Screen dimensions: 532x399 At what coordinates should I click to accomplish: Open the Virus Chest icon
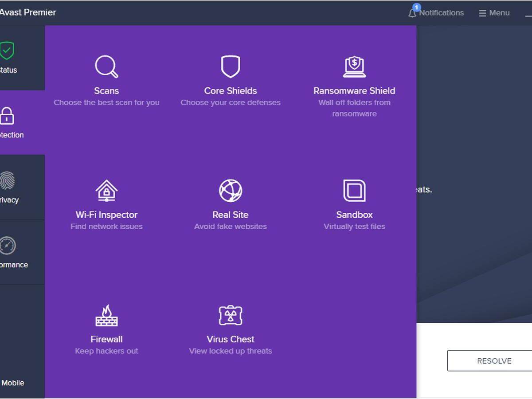coord(230,315)
